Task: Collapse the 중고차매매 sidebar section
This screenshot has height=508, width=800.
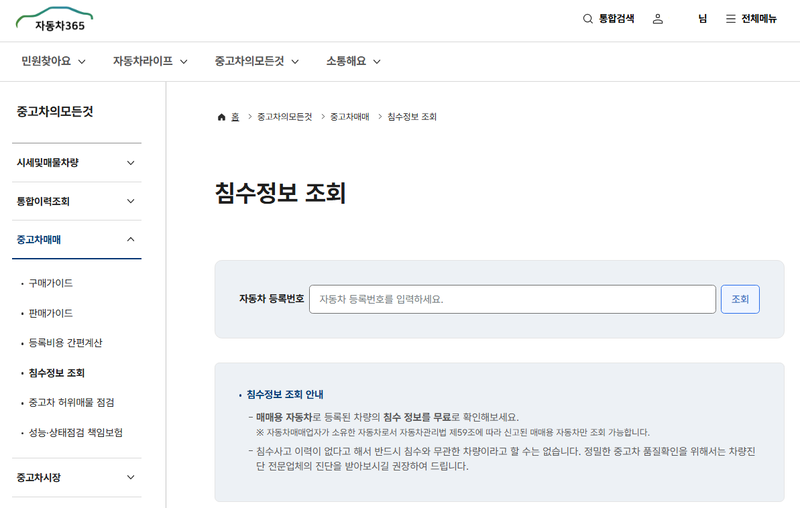Action: 77,239
